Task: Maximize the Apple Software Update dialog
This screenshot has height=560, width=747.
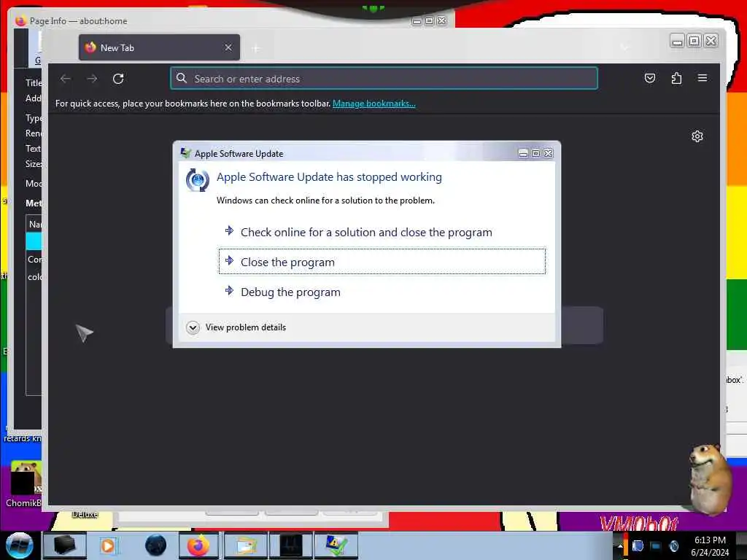Action: (535, 153)
